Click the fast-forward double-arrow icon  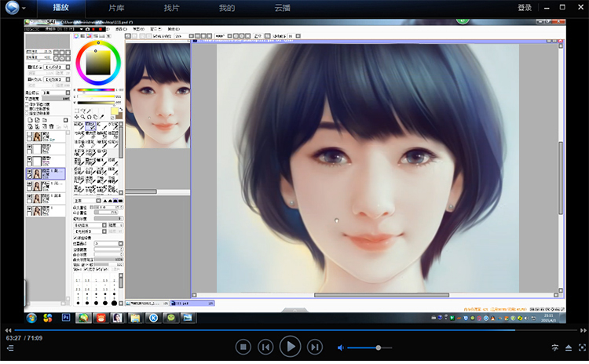coord(583,330)
